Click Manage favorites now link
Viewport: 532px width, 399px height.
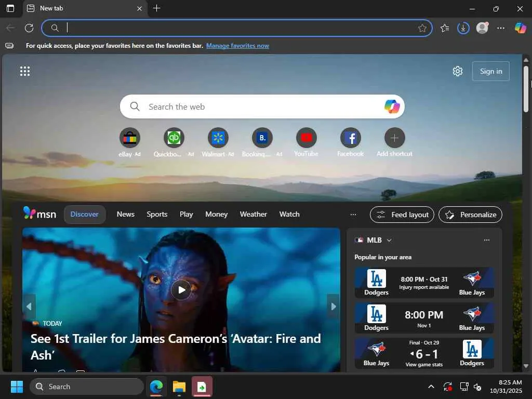coord(237,46)
